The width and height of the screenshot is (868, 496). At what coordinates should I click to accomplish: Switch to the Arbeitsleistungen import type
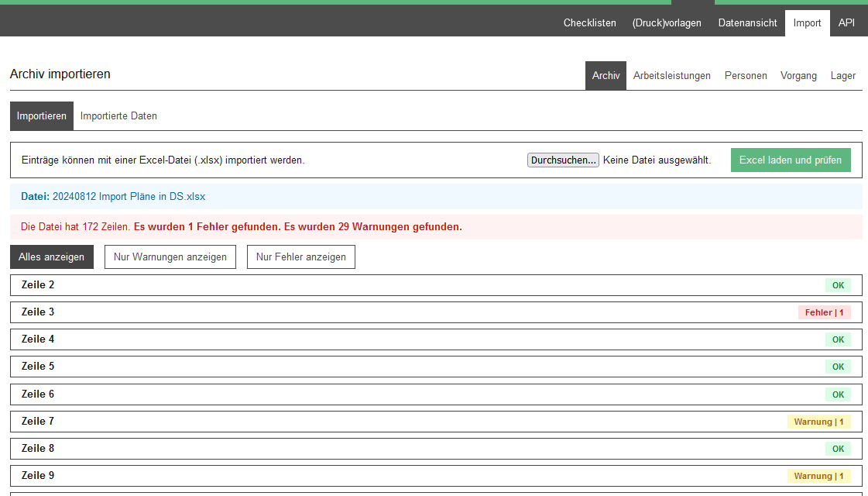point(671,75)
